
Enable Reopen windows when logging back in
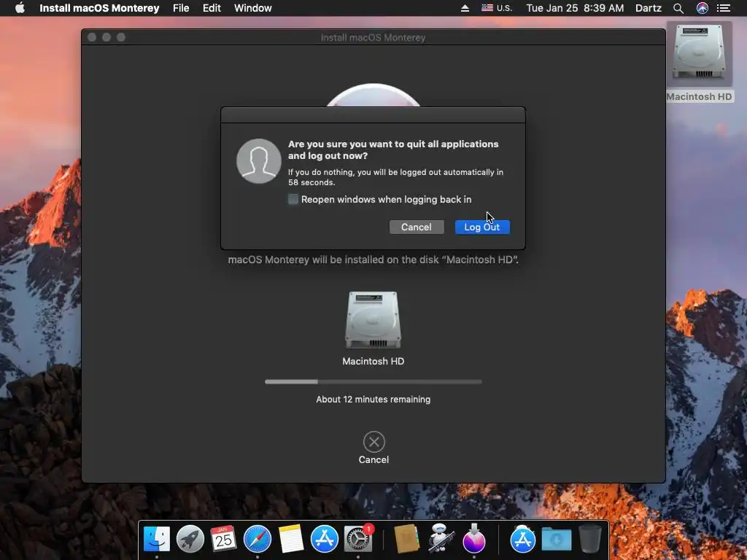click(x=293, y=199)
